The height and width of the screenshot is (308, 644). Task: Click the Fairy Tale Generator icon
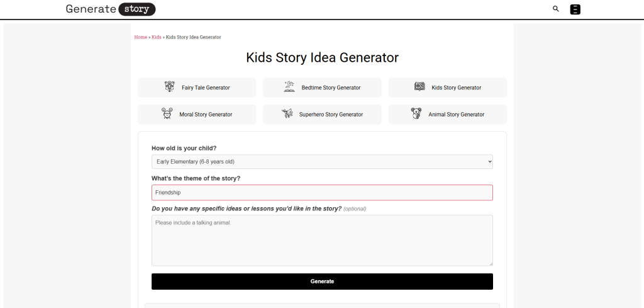click(169, 87)
